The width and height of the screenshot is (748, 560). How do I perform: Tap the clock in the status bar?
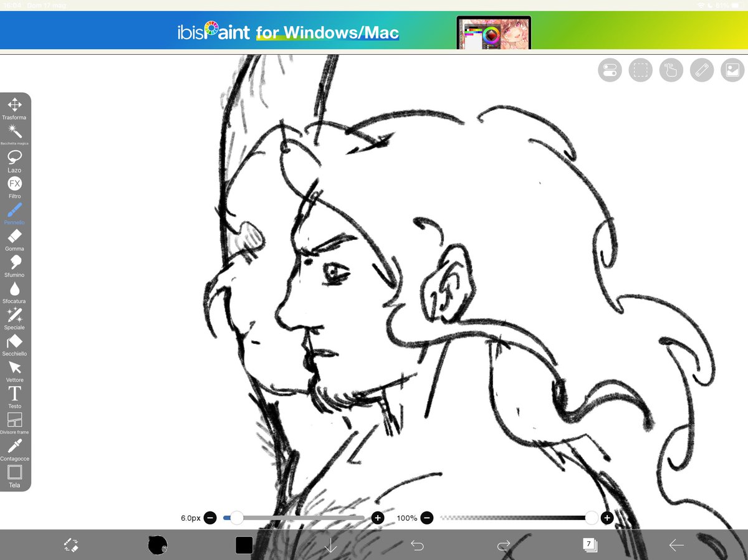12,5
